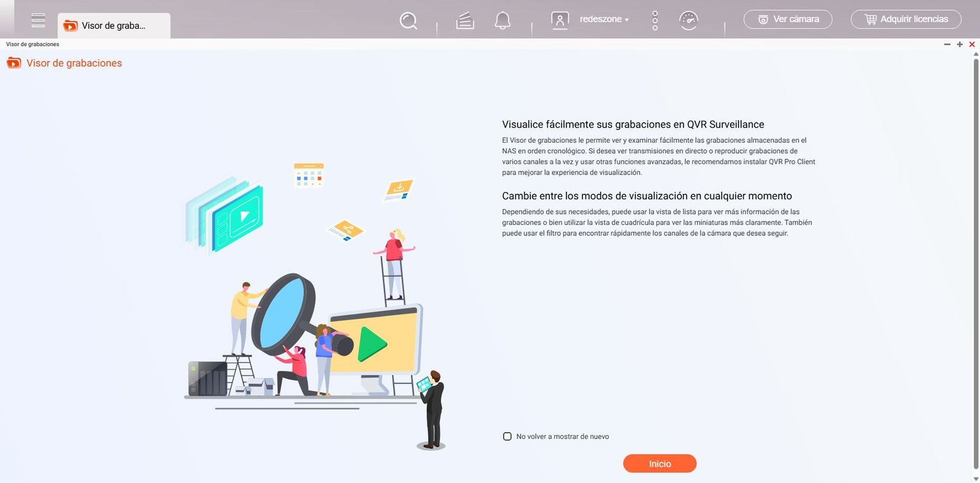Click the search magnifier icon
Screen dimensions: 980x483
tap(408, 20)
